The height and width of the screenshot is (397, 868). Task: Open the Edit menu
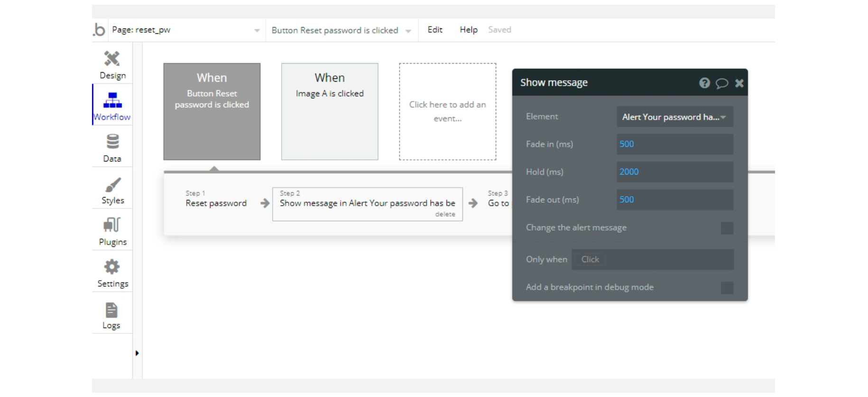pyautogui.click(x=435, y=29)
